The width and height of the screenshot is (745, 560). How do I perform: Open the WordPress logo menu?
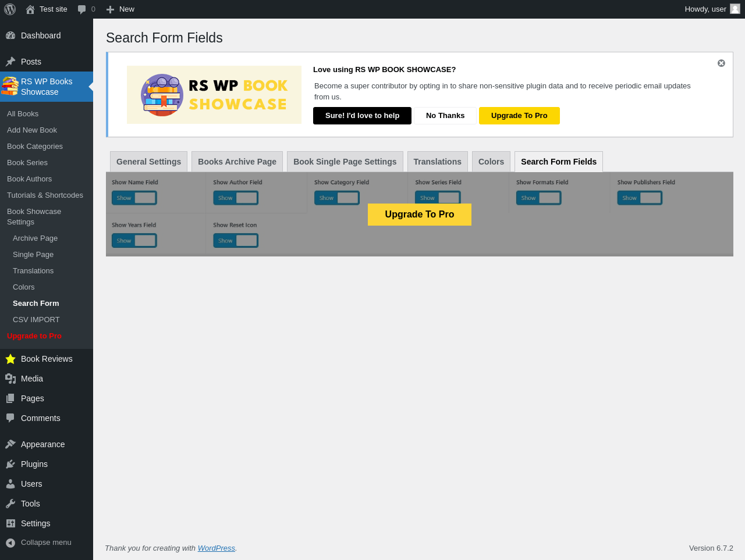[x=10, y=9]
